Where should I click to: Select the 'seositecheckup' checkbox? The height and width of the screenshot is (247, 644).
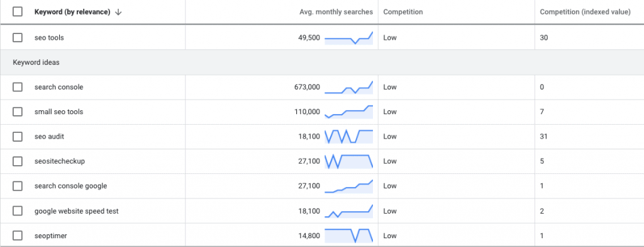(x=17, y=161)
